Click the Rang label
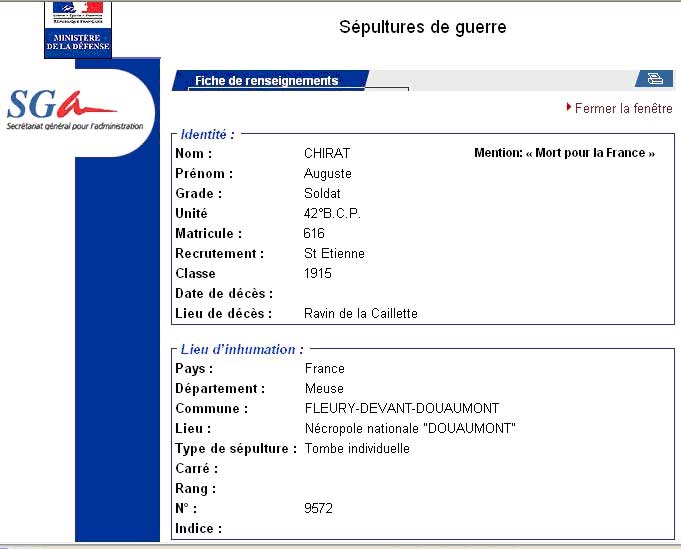 pyautogui.click(x=195, y=489)
